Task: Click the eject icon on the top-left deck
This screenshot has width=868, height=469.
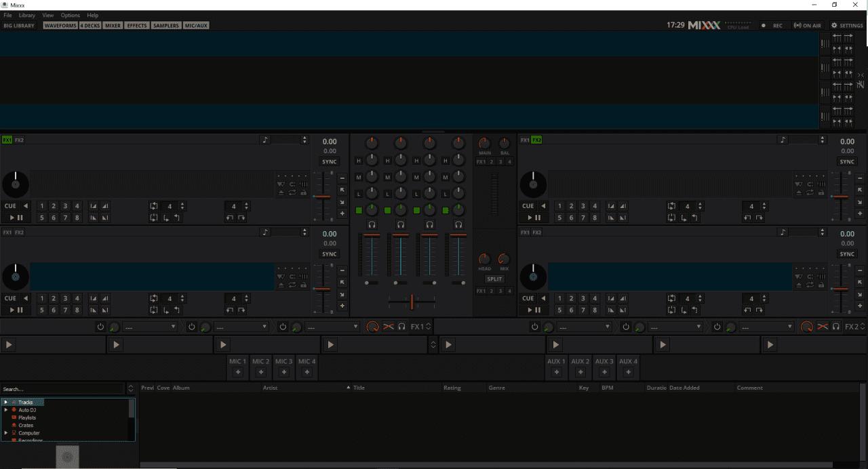Action: point(281,192)
